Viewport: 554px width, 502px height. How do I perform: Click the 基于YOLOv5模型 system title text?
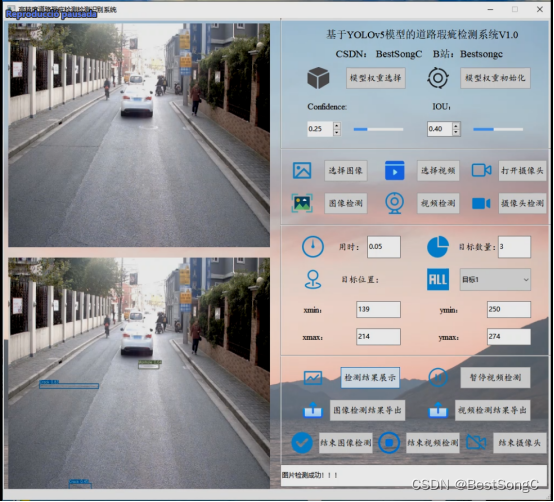(422, 35)
